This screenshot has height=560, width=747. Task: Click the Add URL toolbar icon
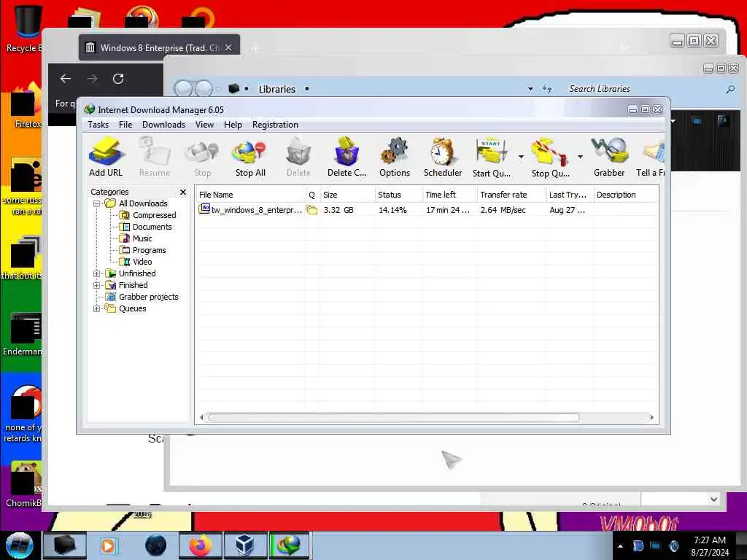click(x=106, y=157)
